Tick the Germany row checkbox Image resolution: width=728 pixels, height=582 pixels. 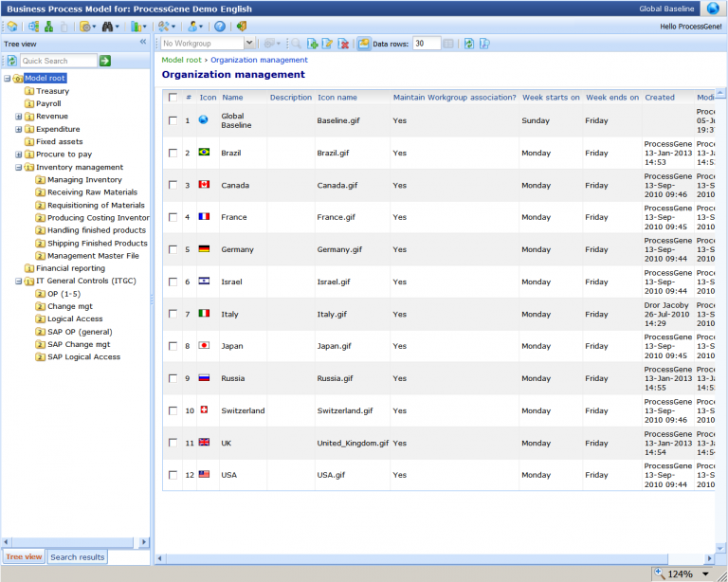coord(173,249)
